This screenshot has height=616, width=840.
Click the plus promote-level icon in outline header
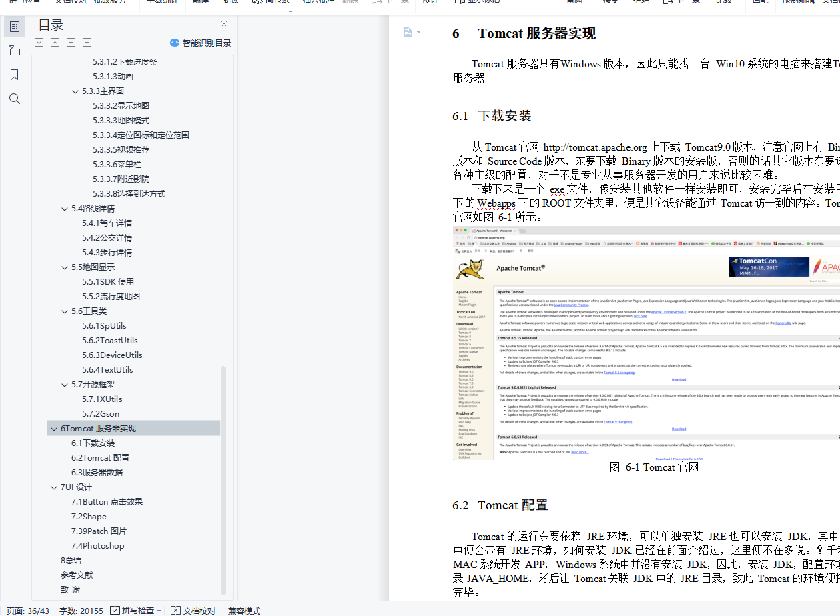click(71, 43)
